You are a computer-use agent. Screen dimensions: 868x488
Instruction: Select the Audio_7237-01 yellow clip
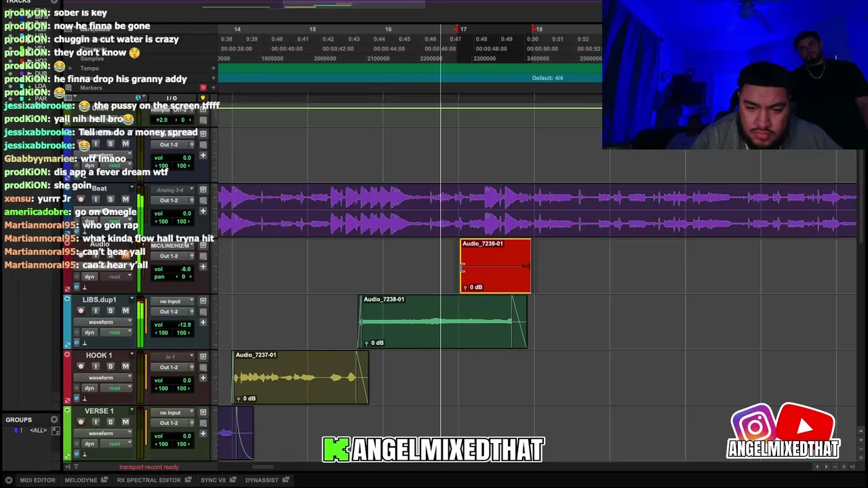point(300,378)
